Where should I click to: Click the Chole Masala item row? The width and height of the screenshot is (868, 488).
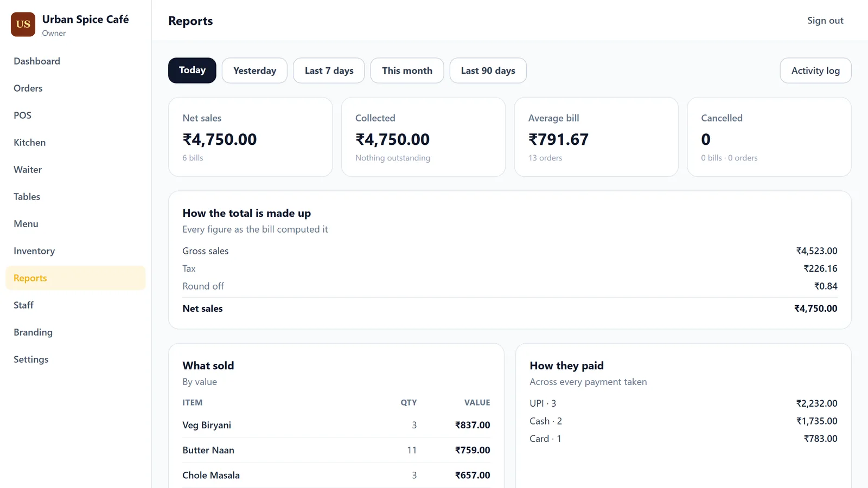(x=336, y=475)
